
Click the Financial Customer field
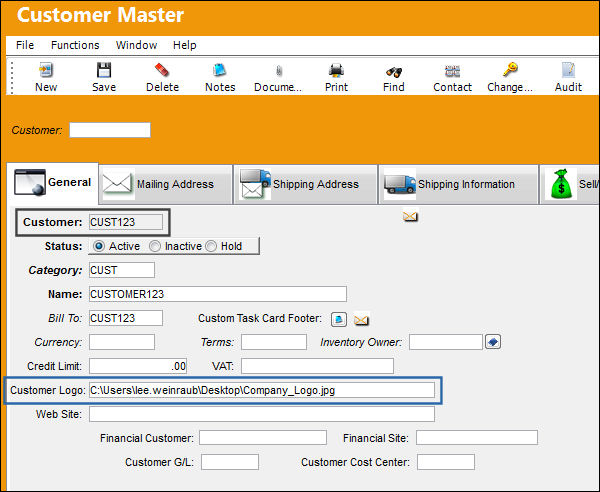(x=263, y=438)
